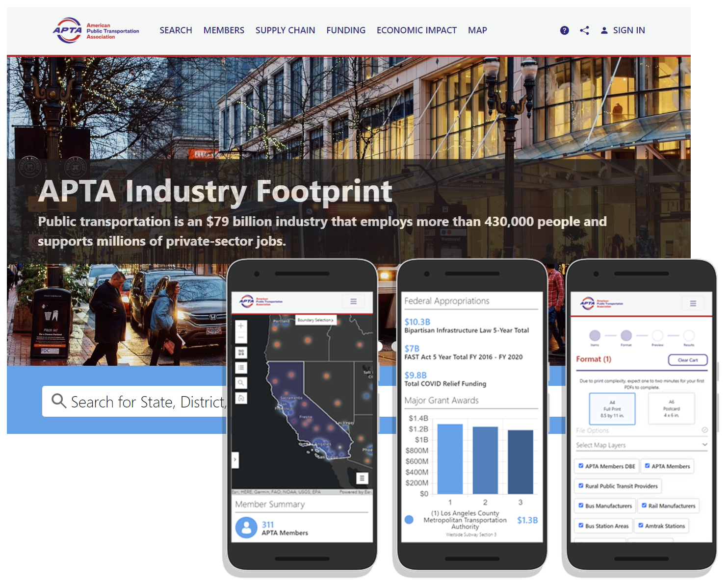Go to the Results step circle
Image resolution: width=728 pixels, height=580 pixels.
click(x=689, y=335)
